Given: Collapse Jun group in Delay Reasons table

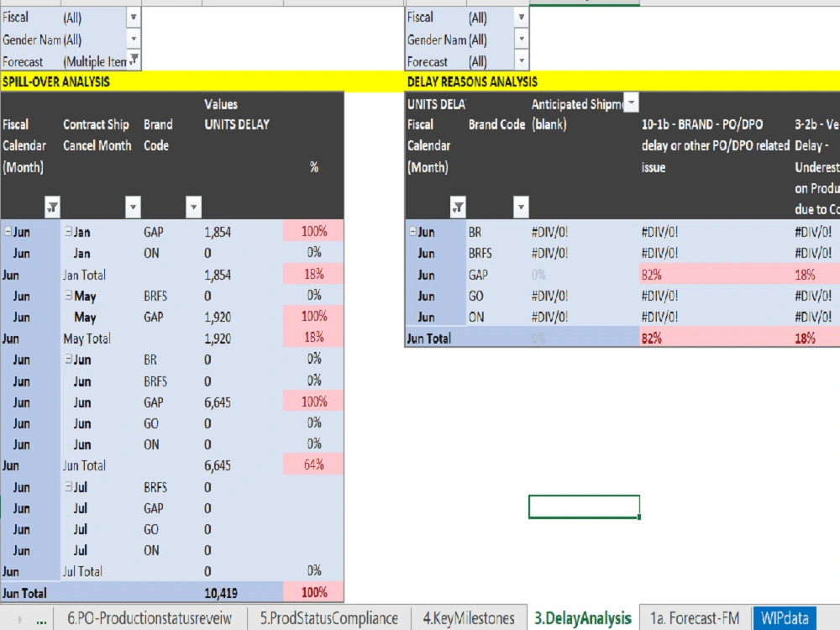Looking at the screenshot, I should pos(413,232).
